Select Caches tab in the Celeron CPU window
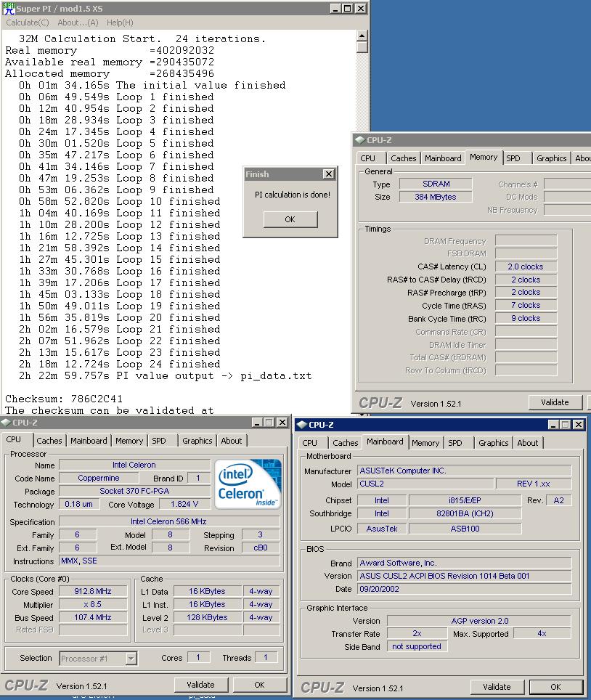 [49, 441]
